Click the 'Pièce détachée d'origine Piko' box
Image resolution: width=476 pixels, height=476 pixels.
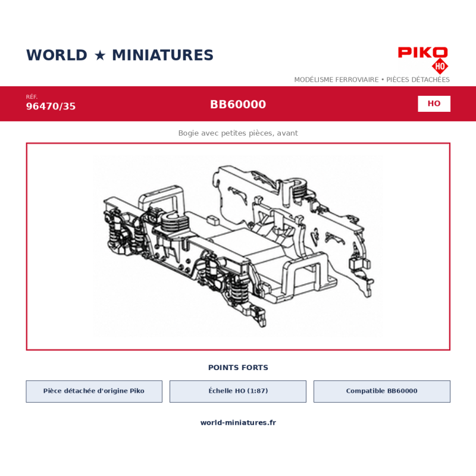94,392
